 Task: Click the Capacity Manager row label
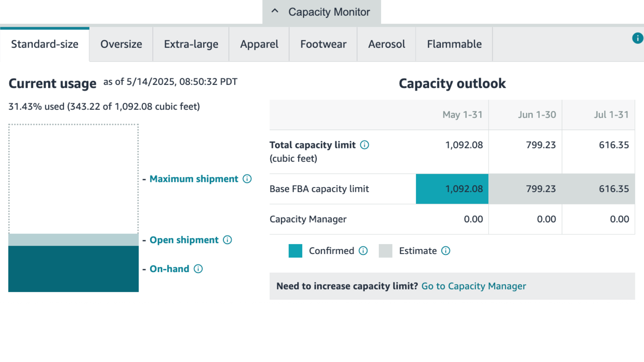click(308, 219)
